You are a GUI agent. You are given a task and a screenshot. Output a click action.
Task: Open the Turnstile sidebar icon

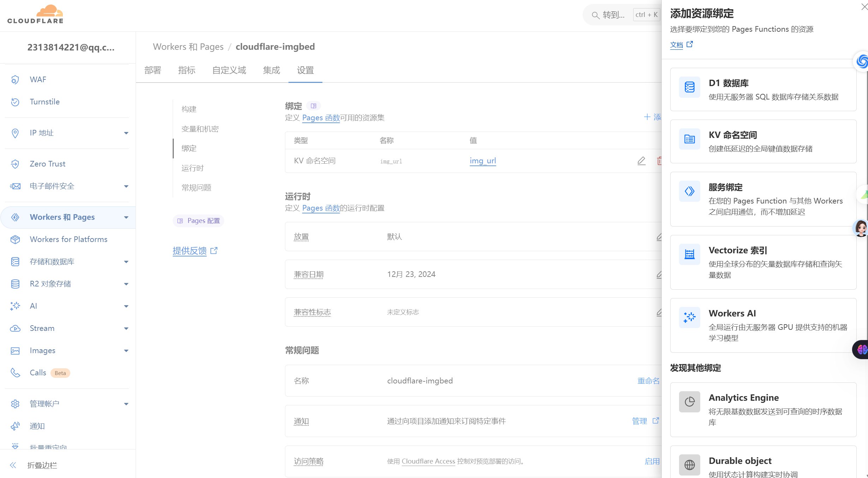click(x=15, y=102)
